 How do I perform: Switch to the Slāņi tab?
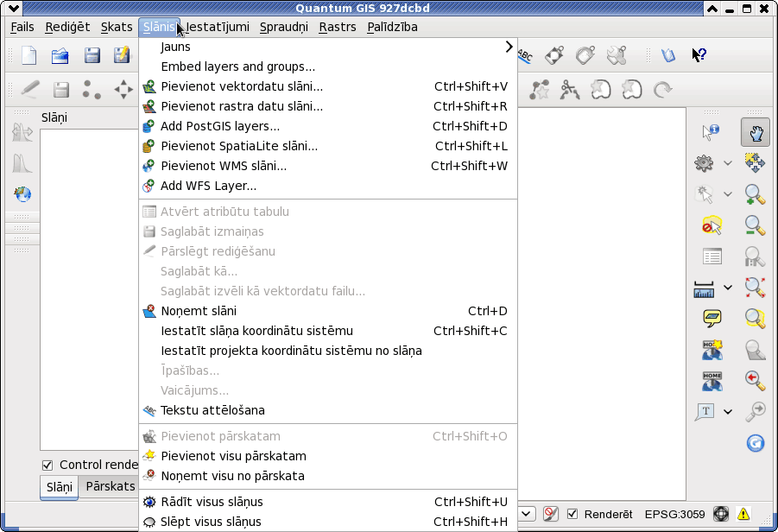pos(59,487)
